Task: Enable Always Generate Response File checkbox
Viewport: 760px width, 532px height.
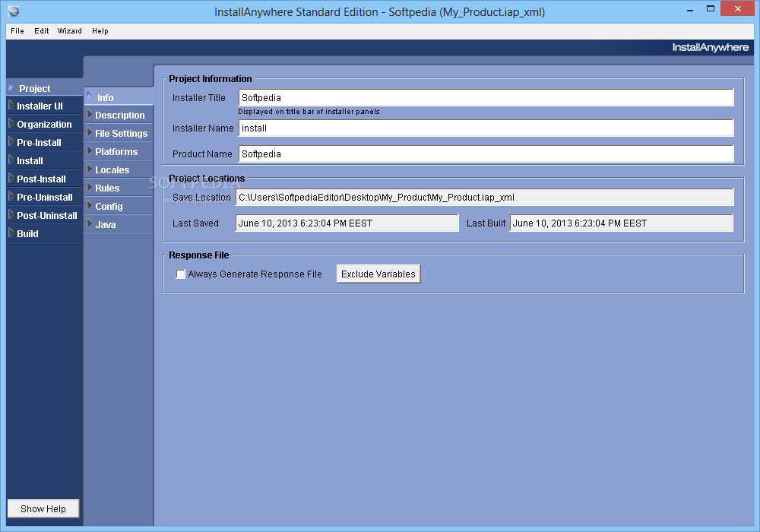Action: coord(181,274)
